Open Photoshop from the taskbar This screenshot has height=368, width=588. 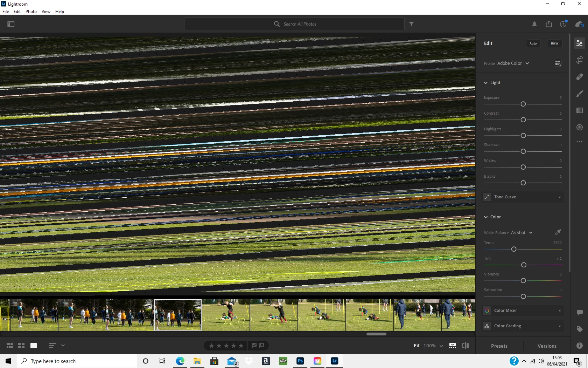pos(300,361)
